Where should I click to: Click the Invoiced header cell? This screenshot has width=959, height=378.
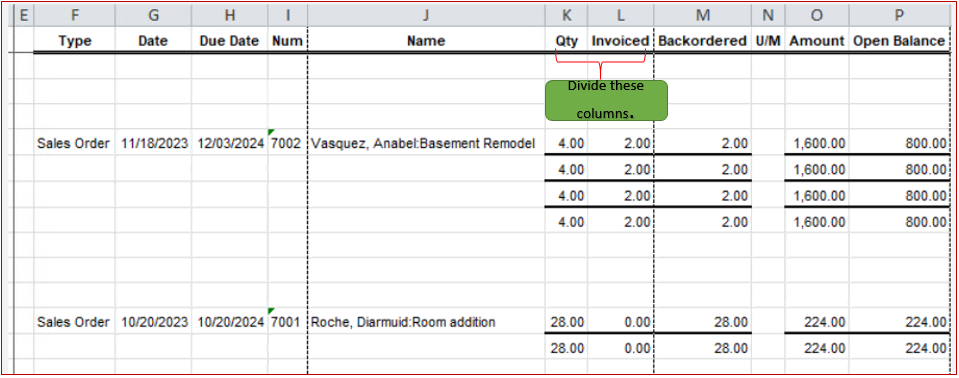(621, 41)
